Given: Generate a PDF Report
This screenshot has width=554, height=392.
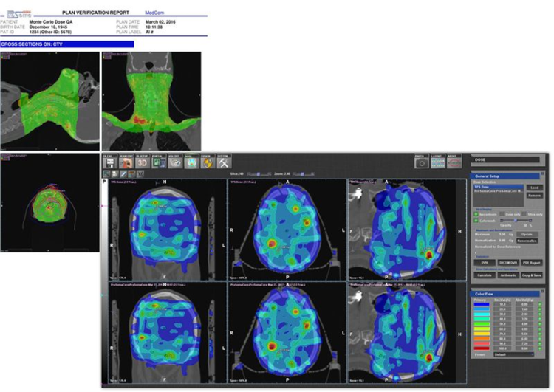Looking at the screenshot, I should pos(532,262).
